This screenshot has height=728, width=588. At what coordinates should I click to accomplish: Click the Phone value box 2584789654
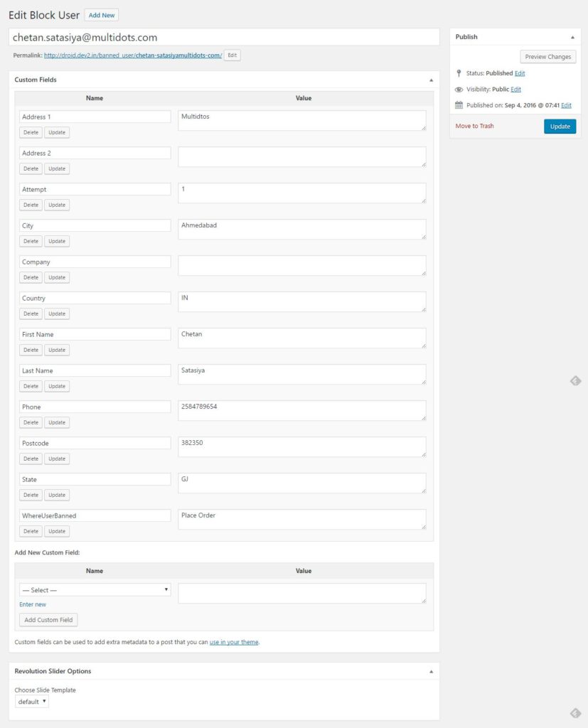point(302,410)
